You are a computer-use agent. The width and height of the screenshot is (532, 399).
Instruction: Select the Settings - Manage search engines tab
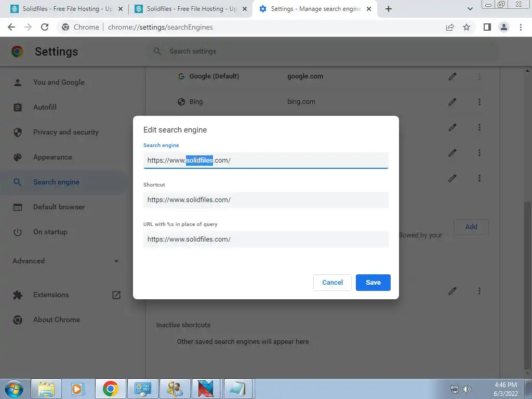coord(315,9)
